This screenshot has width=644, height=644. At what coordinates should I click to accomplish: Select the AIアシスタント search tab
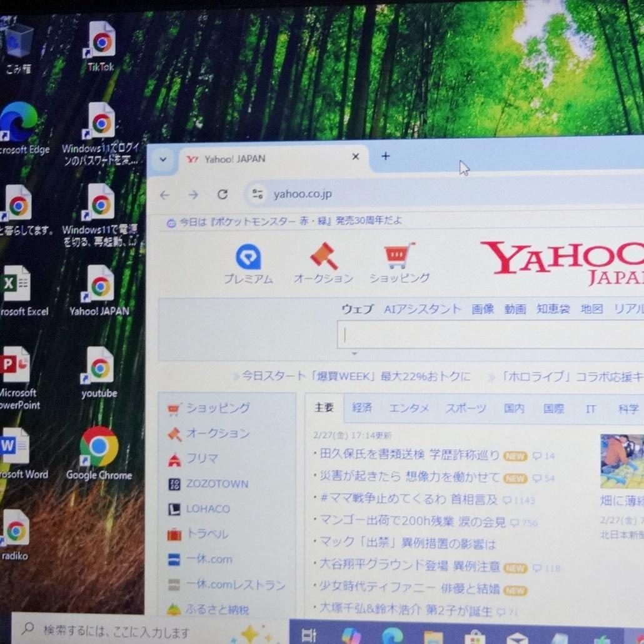click(422, 309)
